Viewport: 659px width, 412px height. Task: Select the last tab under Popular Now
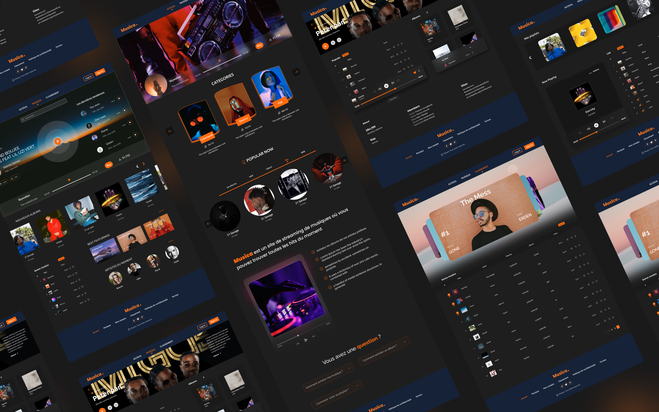(303, 152)
